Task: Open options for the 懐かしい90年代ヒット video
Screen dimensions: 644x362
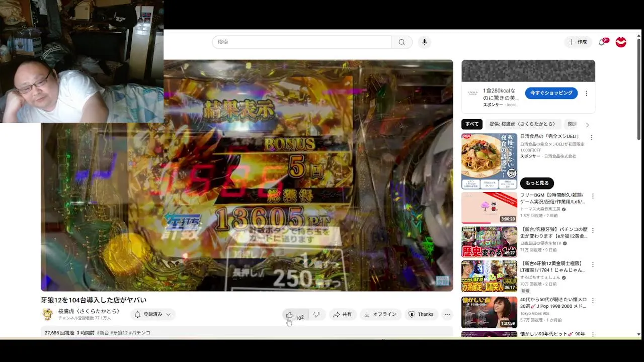Action: (x=593, y=334)
